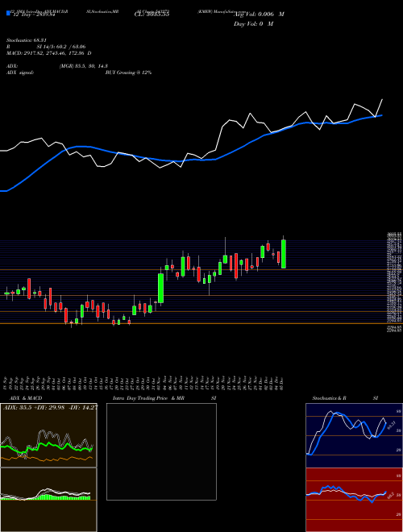403x532 pixels.
Task: Click the blue 12 Day legend square
Action: coord(8,14)
